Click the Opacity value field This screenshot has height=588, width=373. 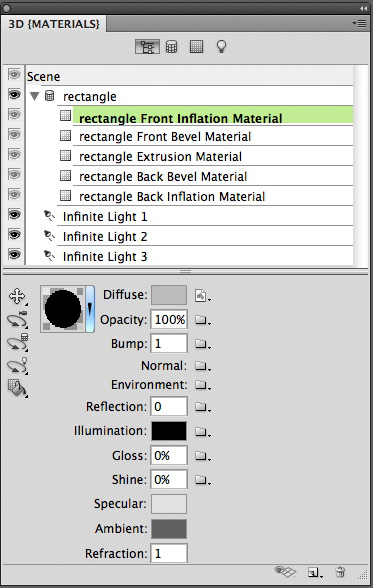tap(169, 320)
